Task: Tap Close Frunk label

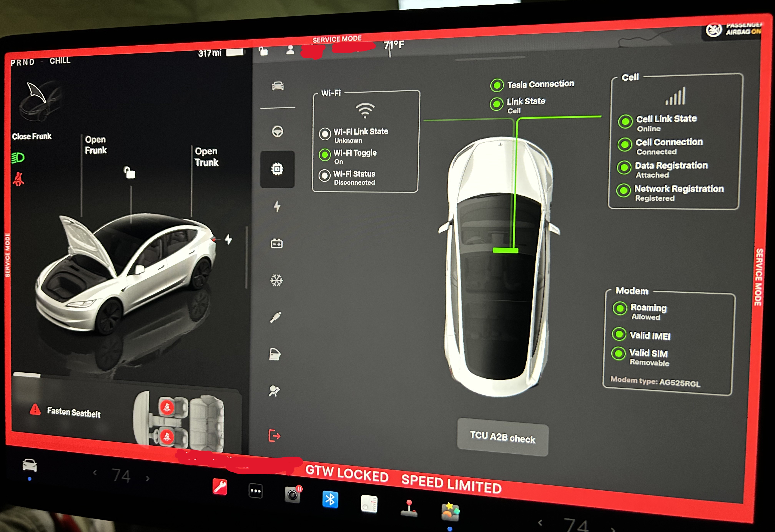Action: [32, 137]
